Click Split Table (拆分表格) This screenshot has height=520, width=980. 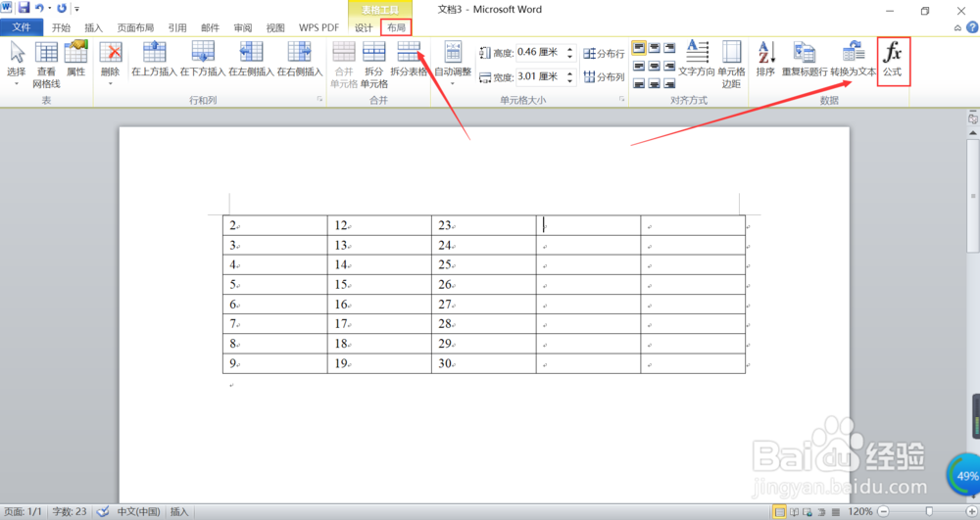[x=409, y=59]
